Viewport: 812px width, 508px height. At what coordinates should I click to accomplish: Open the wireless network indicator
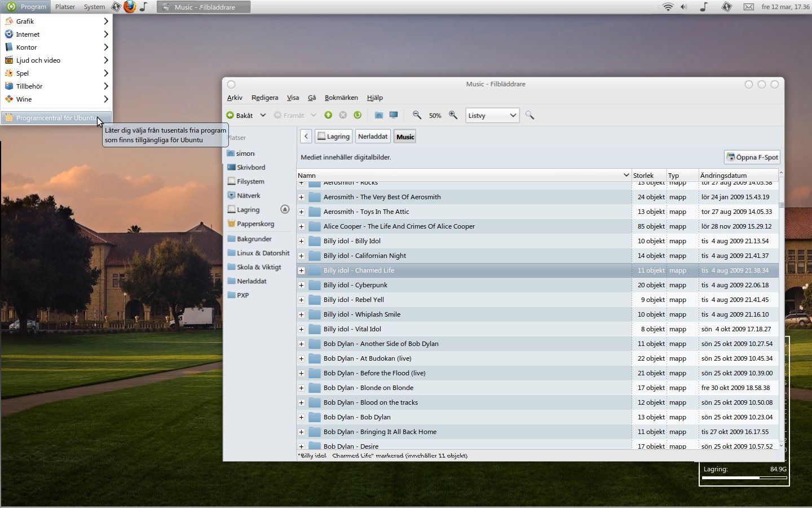click(668, 7)
